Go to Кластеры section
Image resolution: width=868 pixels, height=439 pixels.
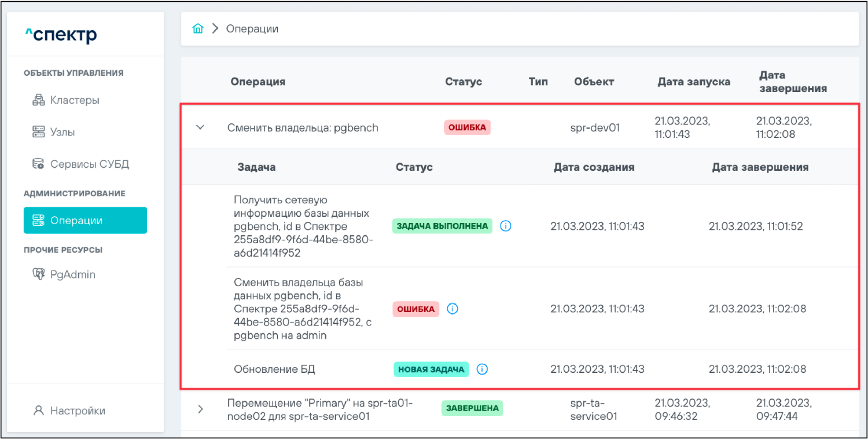pos(75,100)
